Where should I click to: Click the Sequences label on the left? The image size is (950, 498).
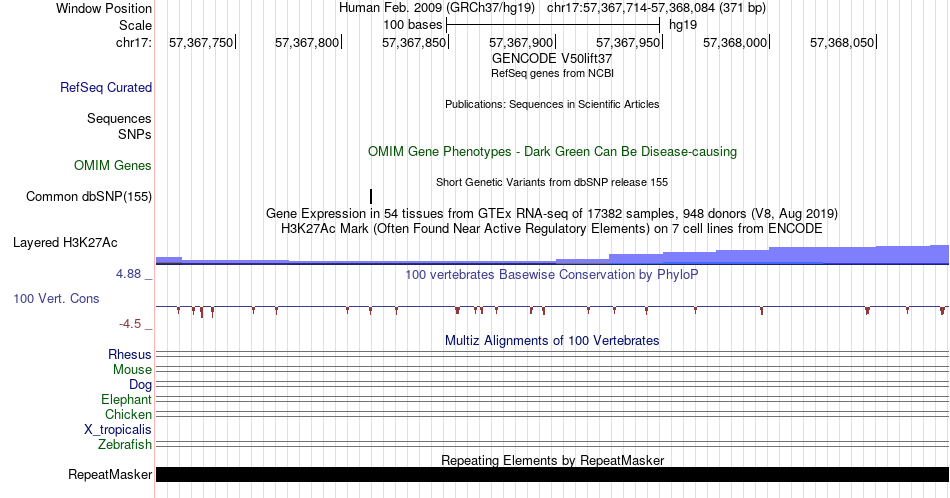119,118
